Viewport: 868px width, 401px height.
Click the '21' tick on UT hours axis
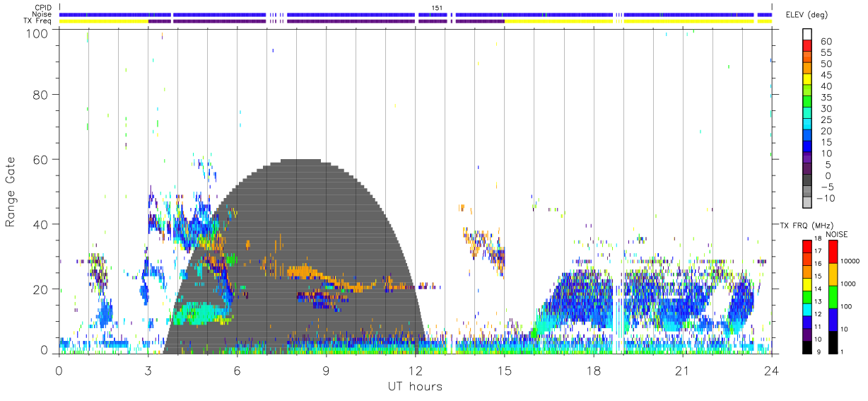click(682, 370)
